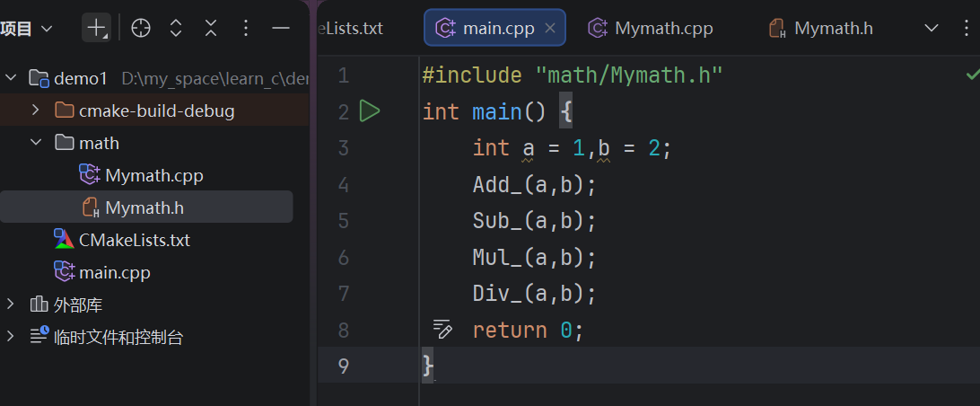Collapse the math folder
Viewport: 980px width, 406px height.
click(x=36, y=143)
